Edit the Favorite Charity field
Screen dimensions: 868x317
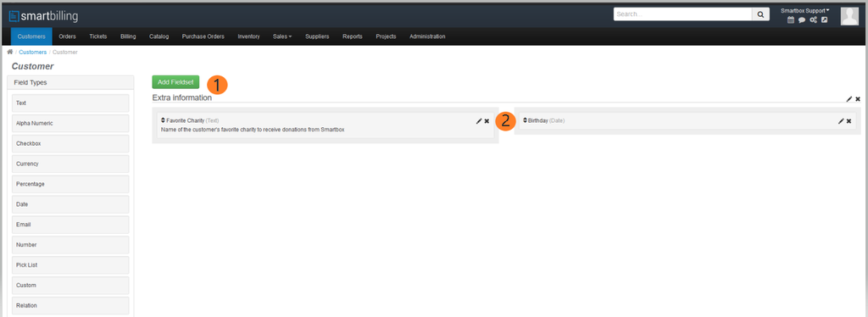479,121
